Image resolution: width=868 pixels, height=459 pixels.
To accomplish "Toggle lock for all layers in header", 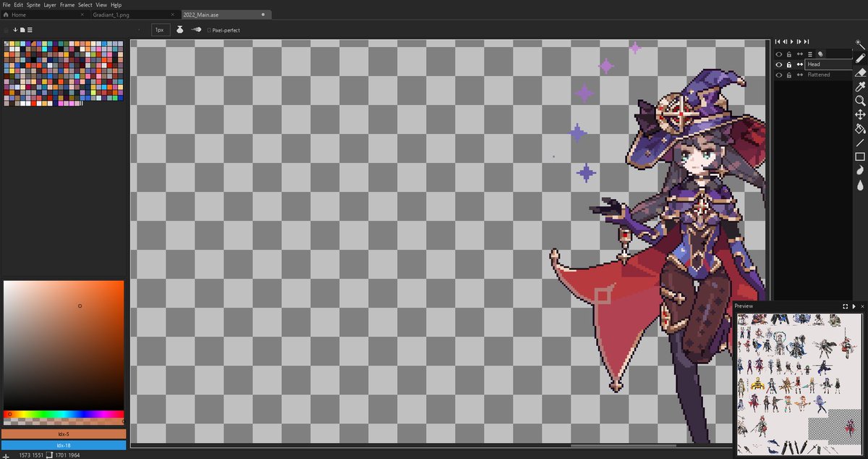I will coord(789,54).
